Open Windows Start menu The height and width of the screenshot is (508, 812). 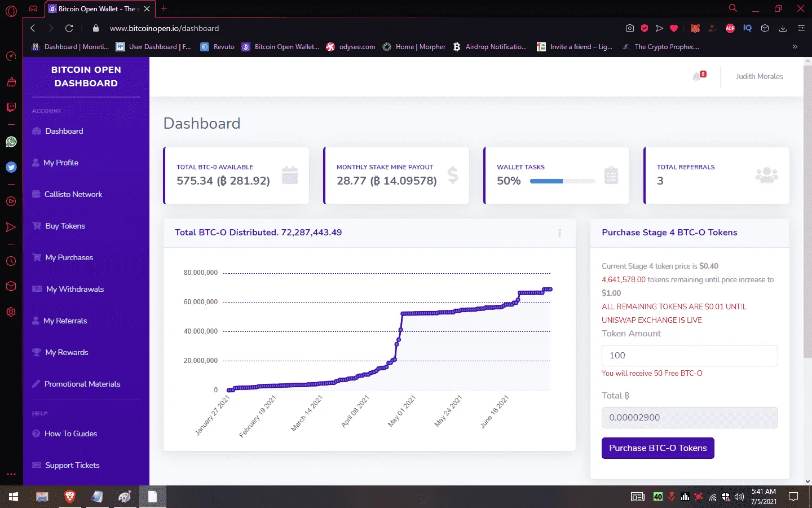click(x=14, y=497)
